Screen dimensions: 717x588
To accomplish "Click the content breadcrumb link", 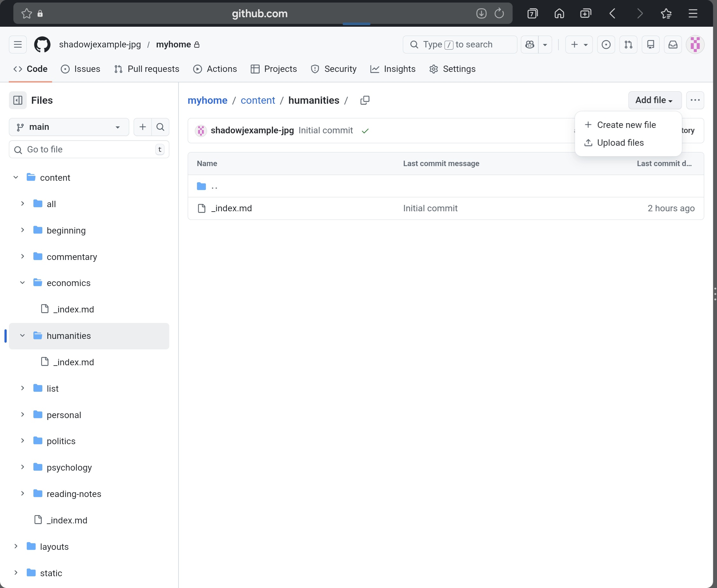I will click(x=258, y=100).
